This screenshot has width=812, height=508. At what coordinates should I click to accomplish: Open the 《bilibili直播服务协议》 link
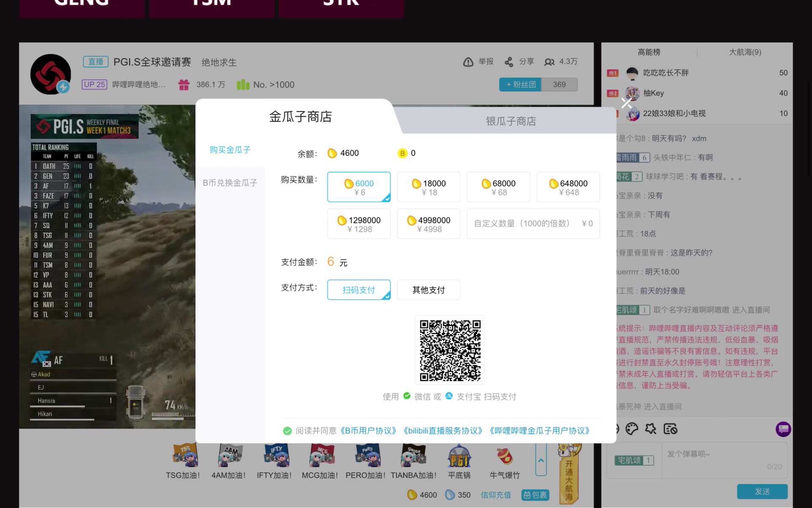443,431
